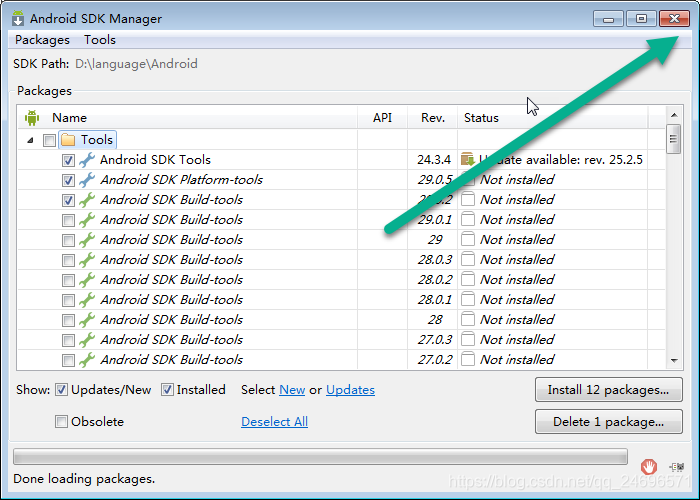Click wrench icon of Build-tools rev. 27.0.3
The width and height of the screenshot is (700, 500).
pyautogui.click(x=87, y=340)
